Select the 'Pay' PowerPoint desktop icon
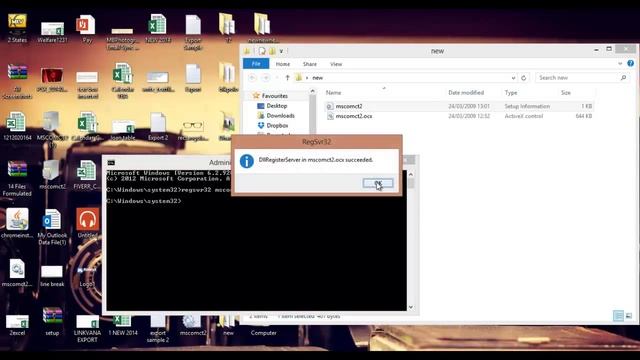 point(87,29)
